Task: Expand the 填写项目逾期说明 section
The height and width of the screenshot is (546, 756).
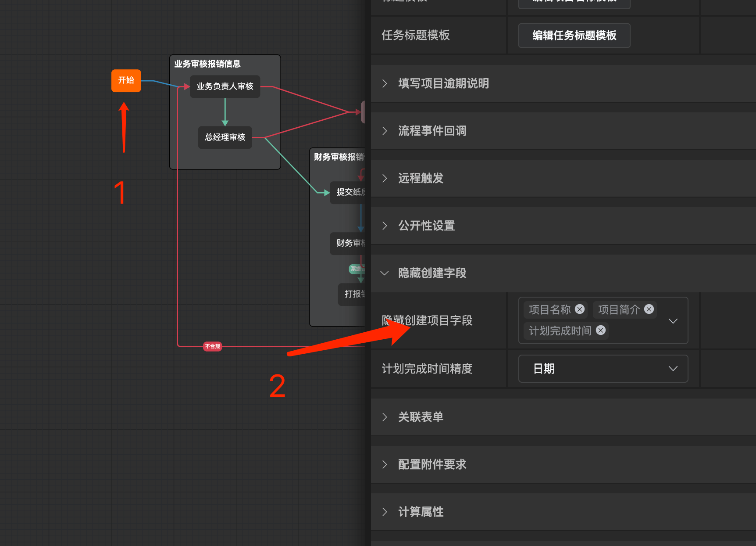Action: coord(563,83)
